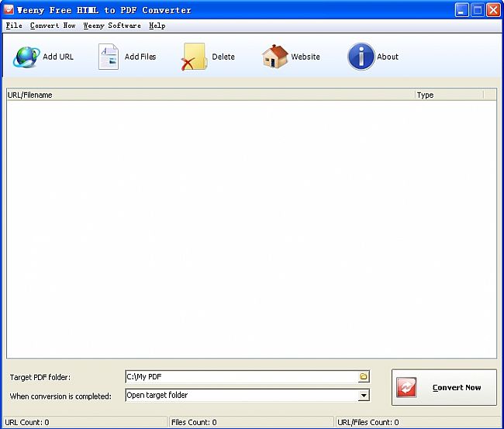The width and height of the screenshot is (504, 429).
Task: Click Files Count status bar entry
Action: [x=251, y=422]
